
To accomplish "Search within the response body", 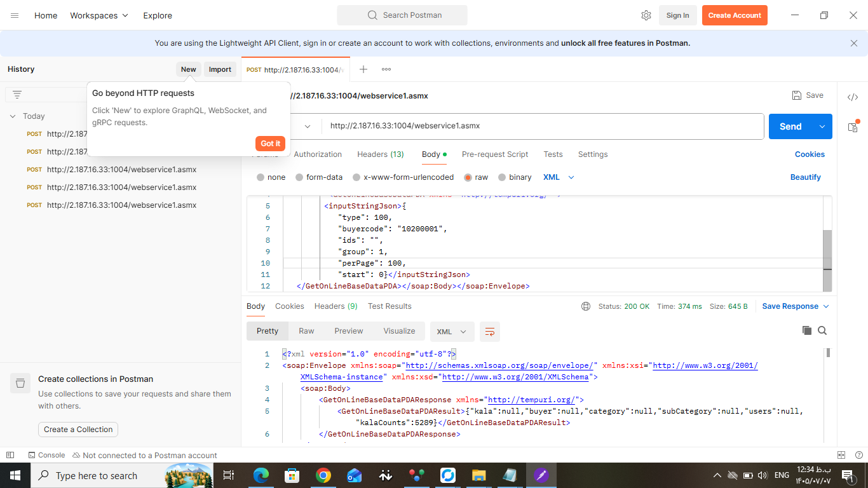I will 822,330.
